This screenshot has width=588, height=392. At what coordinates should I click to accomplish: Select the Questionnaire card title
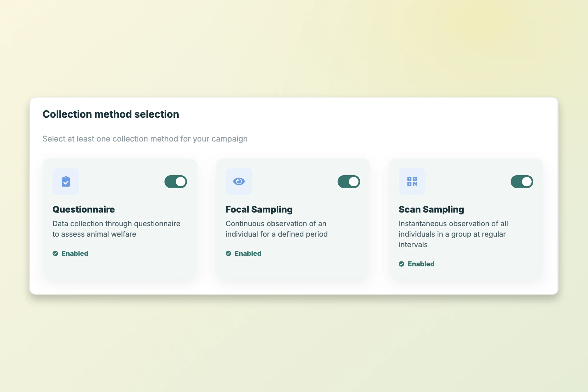tap(84, 209)
